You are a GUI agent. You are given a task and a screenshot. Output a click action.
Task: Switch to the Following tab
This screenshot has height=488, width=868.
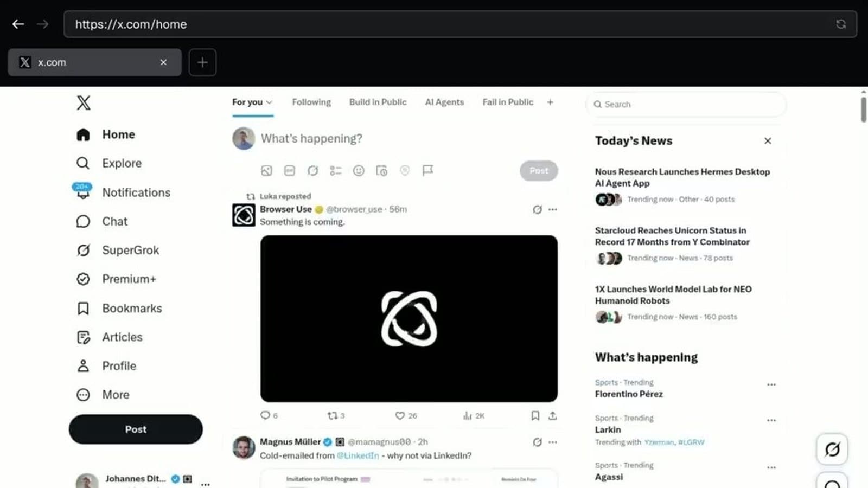click(311, 102)
